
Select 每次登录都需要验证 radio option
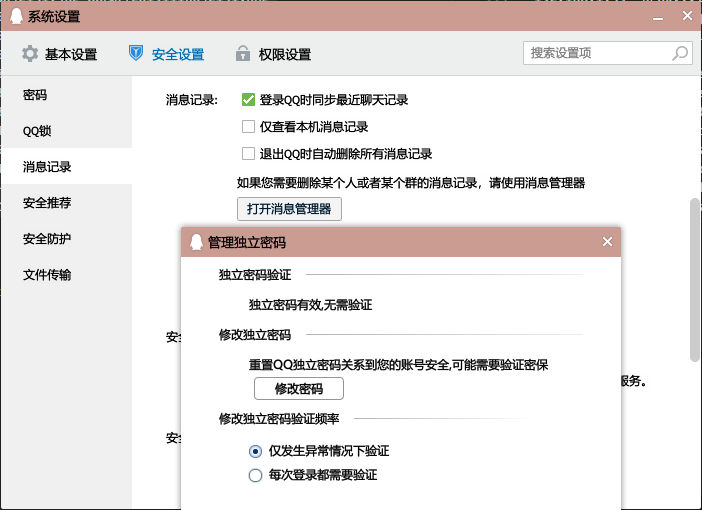point(255,475)
